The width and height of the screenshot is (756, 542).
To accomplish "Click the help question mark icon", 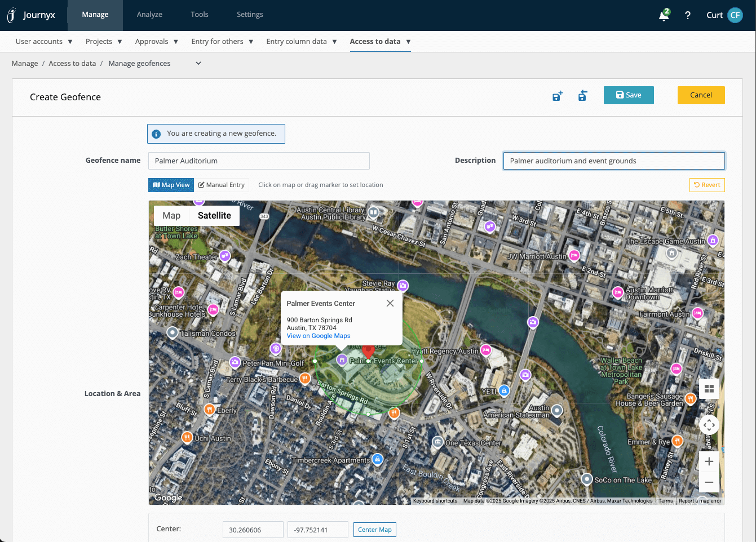I will click(x=688, y=15).
